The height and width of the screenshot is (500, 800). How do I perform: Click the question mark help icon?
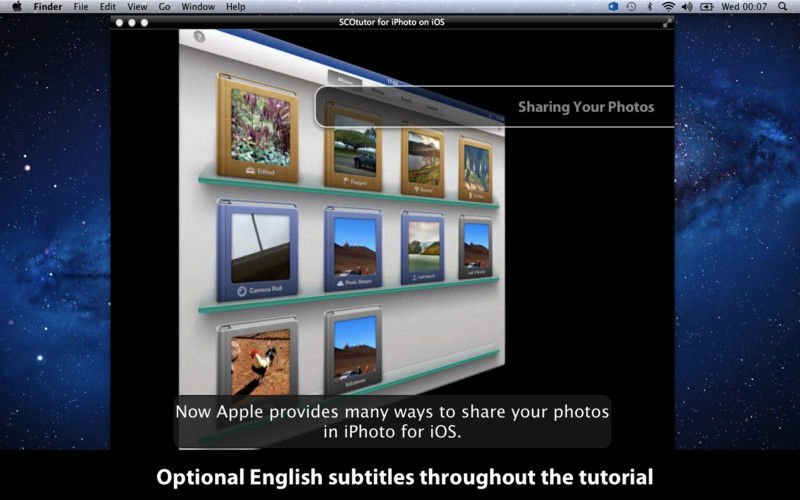(199, 36)
